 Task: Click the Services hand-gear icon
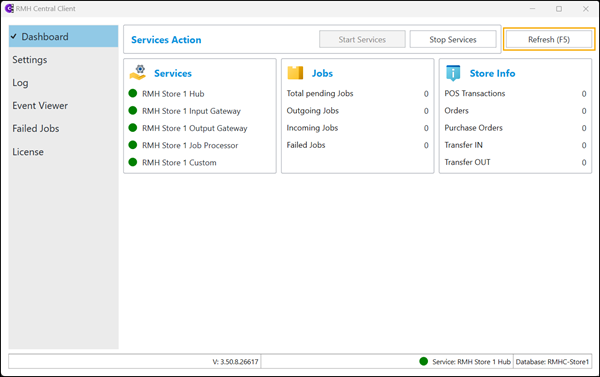(x=138, y=73)
